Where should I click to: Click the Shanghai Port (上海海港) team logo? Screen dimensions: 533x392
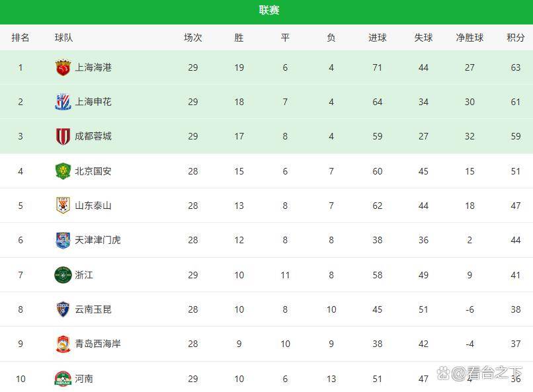(x=63, y=67)
